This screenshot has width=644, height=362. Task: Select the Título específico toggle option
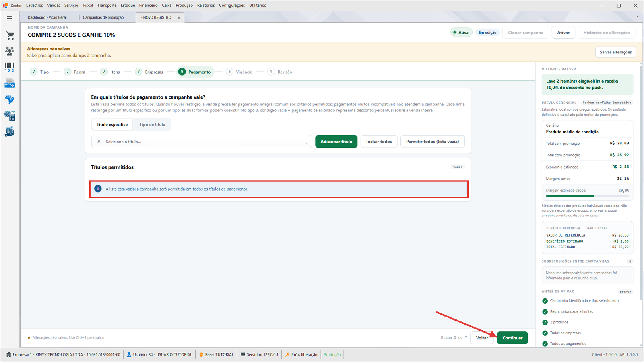pyautogui.click(x=112, y=125)
